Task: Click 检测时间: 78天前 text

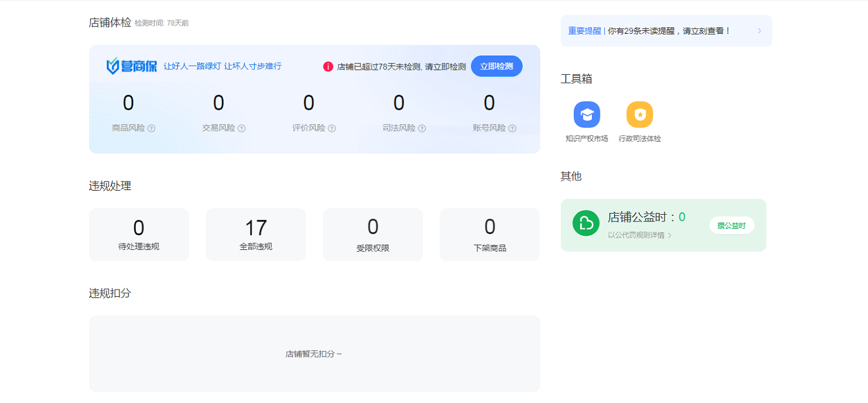Action: (162, 23)
